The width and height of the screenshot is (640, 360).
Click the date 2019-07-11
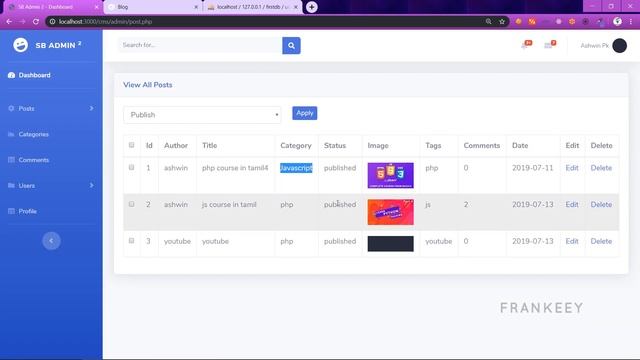(x=533, y=168)
